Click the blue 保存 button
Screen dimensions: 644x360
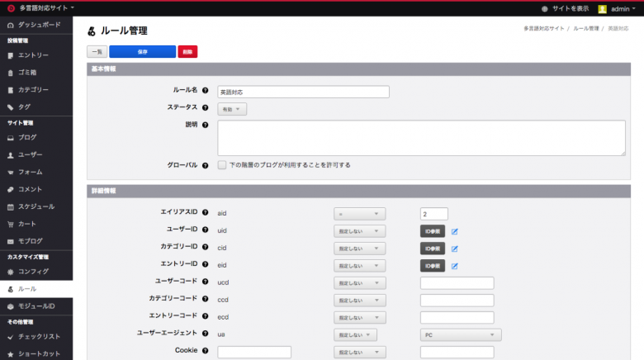click(142, 51)
